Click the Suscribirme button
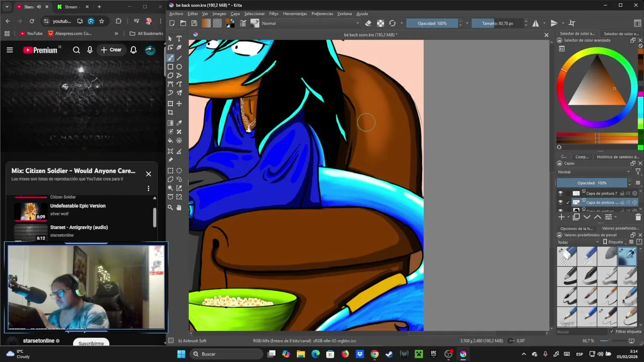 pyautogui.click(x=91, y=343)
